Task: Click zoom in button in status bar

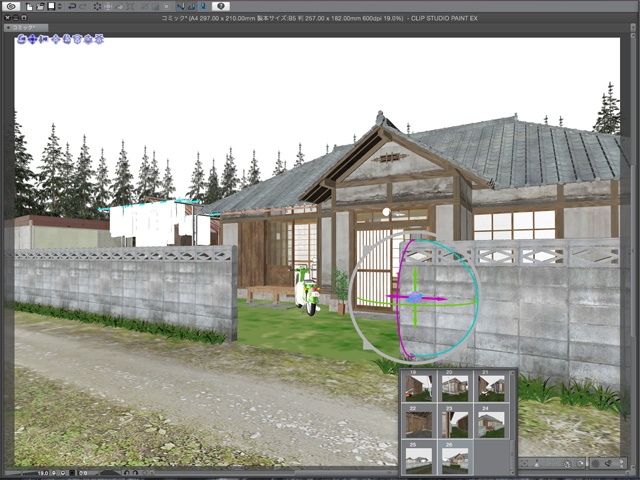Action: (63, 473)
